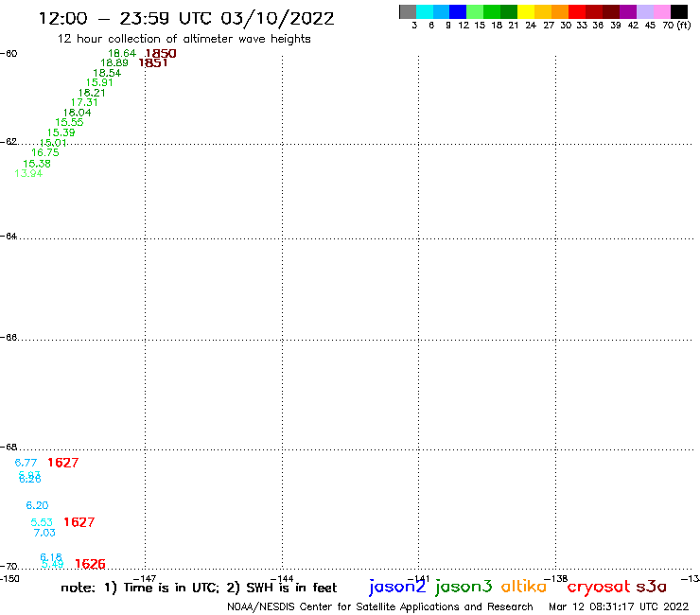Click the red 1627 label beside 6.77
This screenshot has height=615, width=700.
pyautogui.click(x=63, y=463)
